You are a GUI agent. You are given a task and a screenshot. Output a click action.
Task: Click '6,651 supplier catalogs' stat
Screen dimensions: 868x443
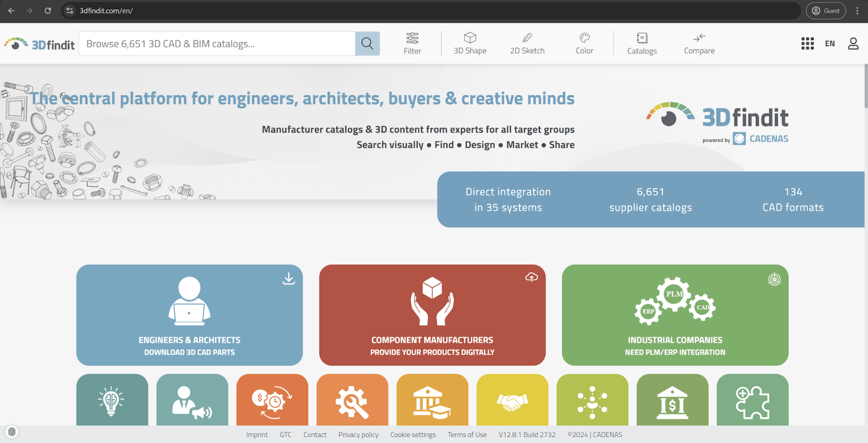coord(650,200)
